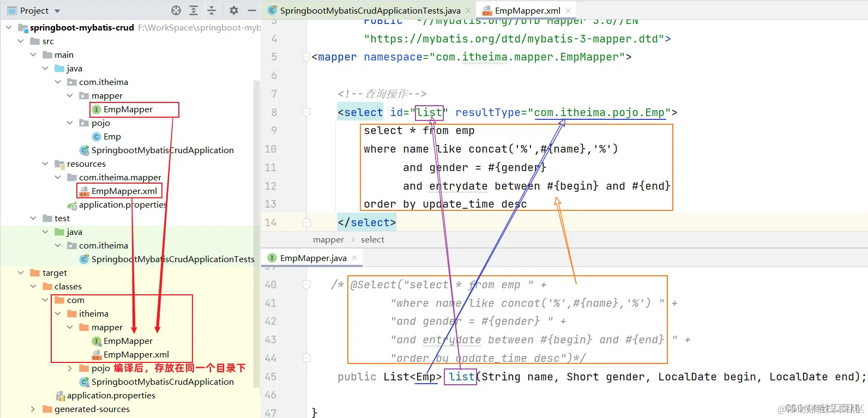Switch to SpringbootMybatisCrudApplicationTests.java tab
The image size is (868, 418).
click(370, 10)
